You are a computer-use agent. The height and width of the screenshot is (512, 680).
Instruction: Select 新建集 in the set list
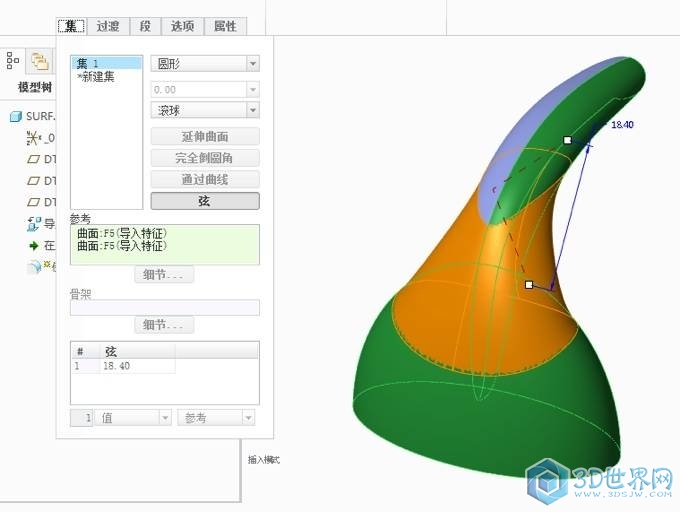pos(96,77)
